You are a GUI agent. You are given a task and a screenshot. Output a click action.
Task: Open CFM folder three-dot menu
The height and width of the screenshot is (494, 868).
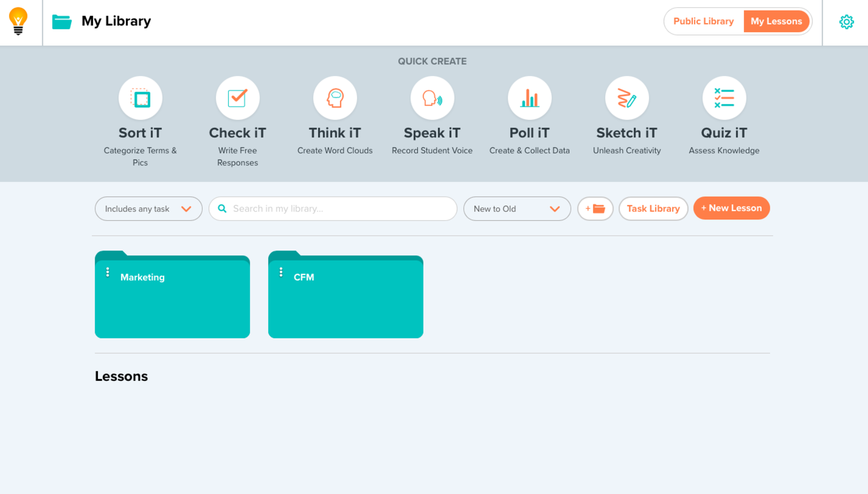(x=281, y=272)
